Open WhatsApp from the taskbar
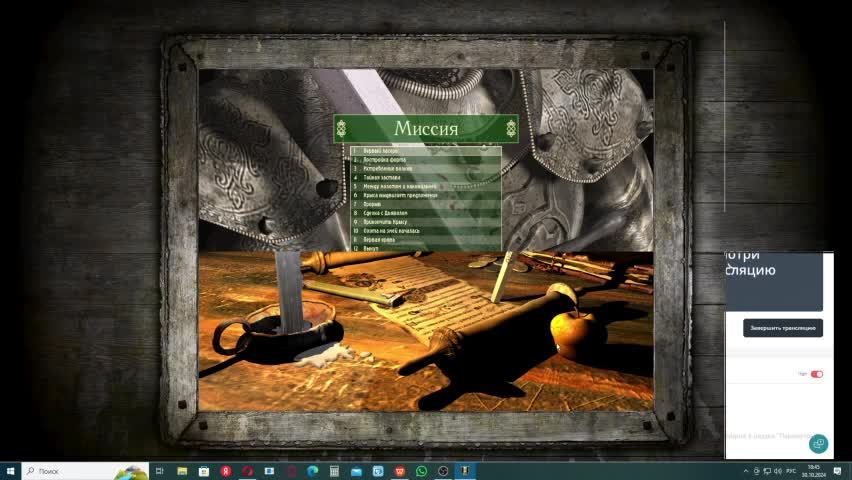The width and height of the screenshot is (852, 480). click(422, 471)
